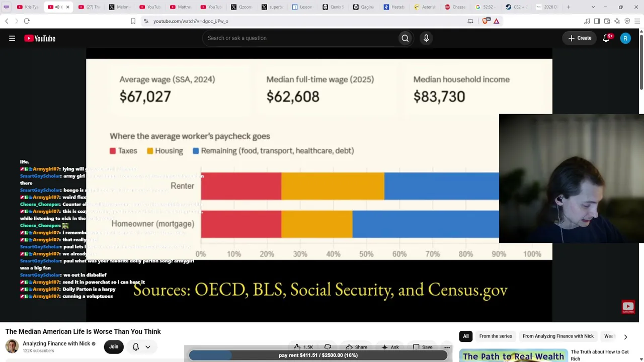Click the Ask button
This screenshot has height=362, width=644.
point(390,347)
